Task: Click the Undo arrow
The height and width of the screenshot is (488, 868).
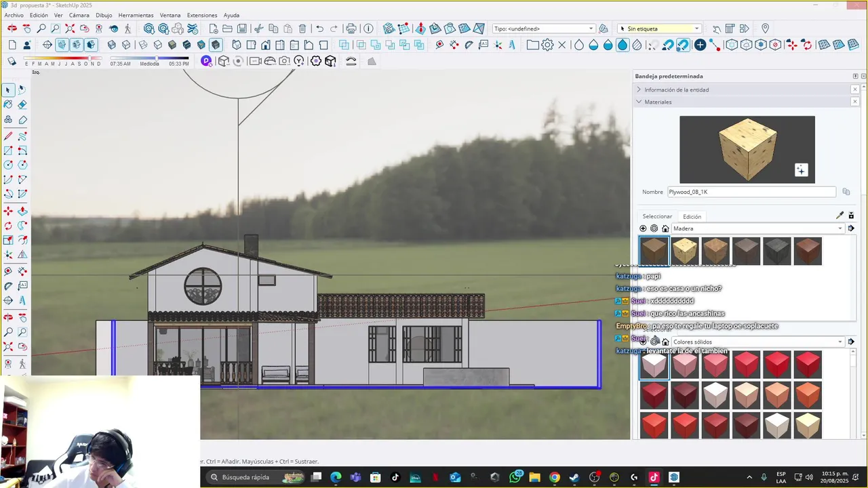Action: point(319,28)
